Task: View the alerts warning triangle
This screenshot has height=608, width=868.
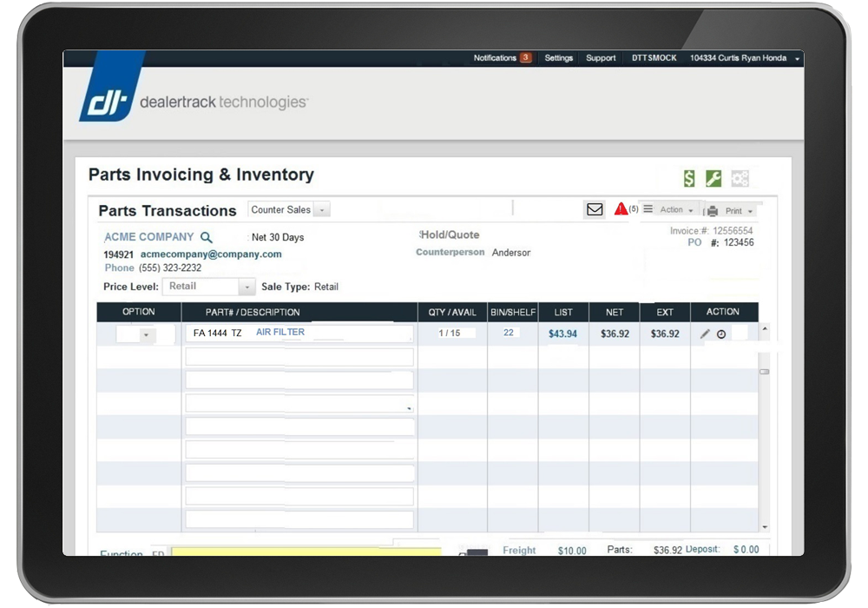Action: (621, 208)
